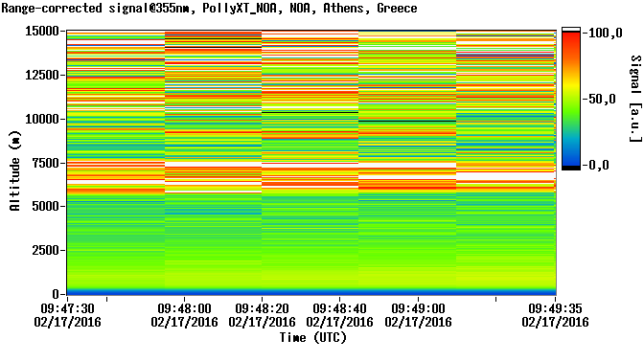Select the Signal [a.u.] colorbar title

(x=635, y=99)
